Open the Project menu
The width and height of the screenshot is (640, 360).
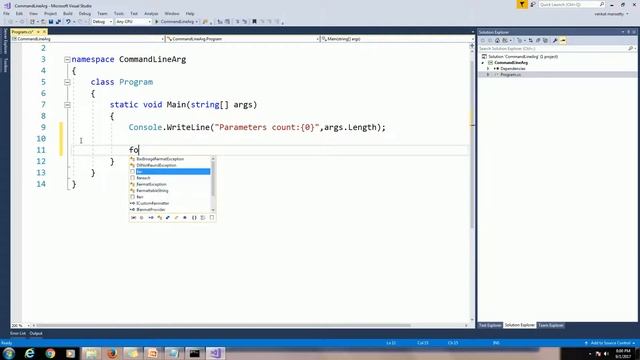(x=51, y=13)
